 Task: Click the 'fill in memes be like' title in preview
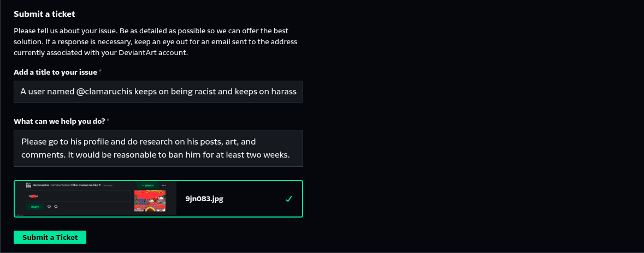click(85, 185)
